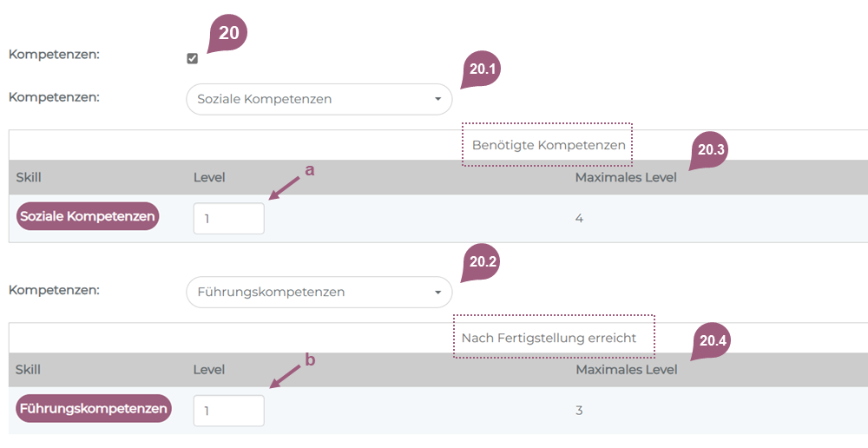
Task: Click the maximum level value 3
Action: tap(579, 411)
